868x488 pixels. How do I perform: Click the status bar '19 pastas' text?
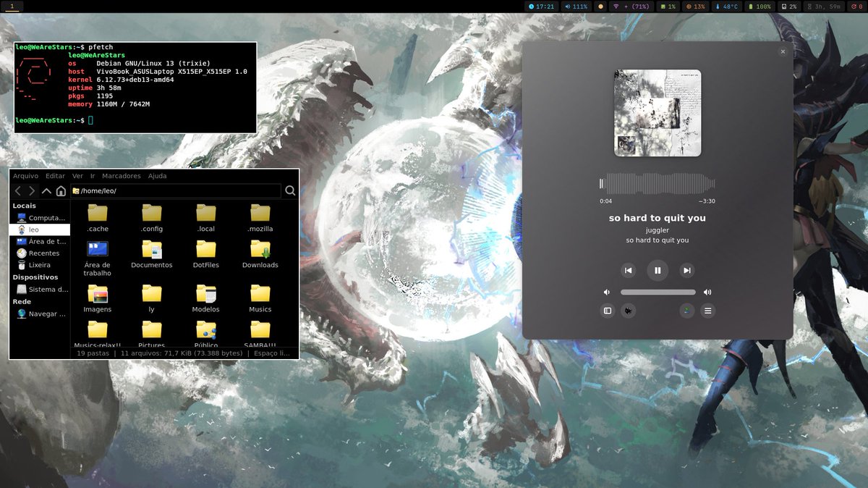click(x=93, y=353)
